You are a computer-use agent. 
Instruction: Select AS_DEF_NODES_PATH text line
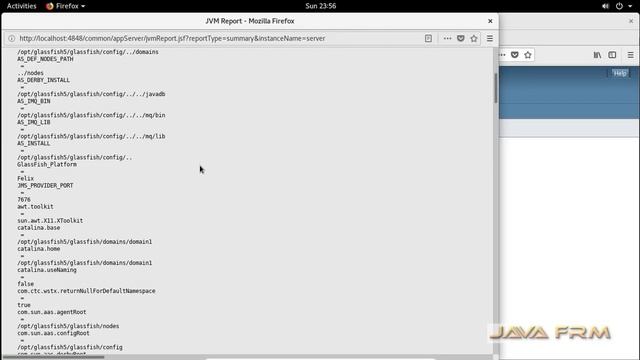[x=45, y=59]
